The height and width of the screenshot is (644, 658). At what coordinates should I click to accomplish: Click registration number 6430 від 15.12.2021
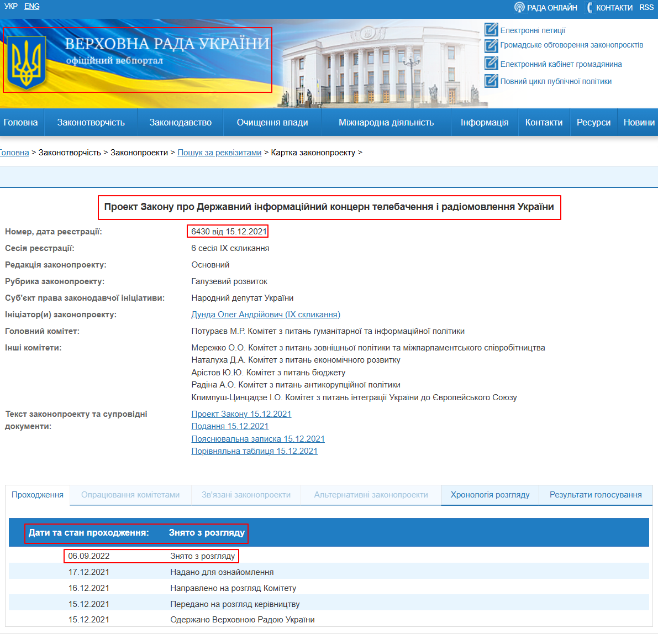[x=229, y=231]
